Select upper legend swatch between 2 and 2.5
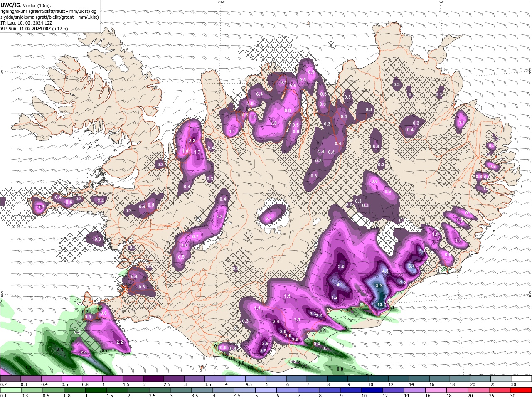The width and height of the screenshot is (532, 399). click(x=153, y=379)
